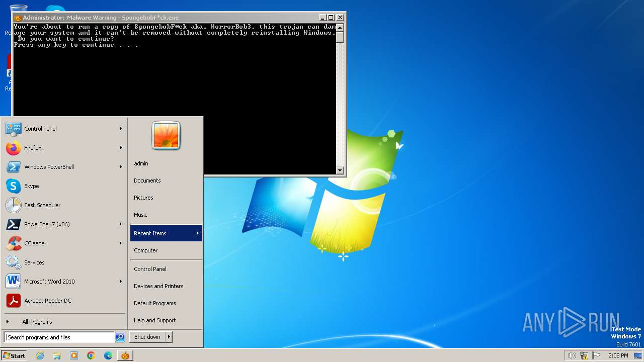Screen dimensions: 644x362
Task: Close the Malware Warning console window
Action: (340, 18)
